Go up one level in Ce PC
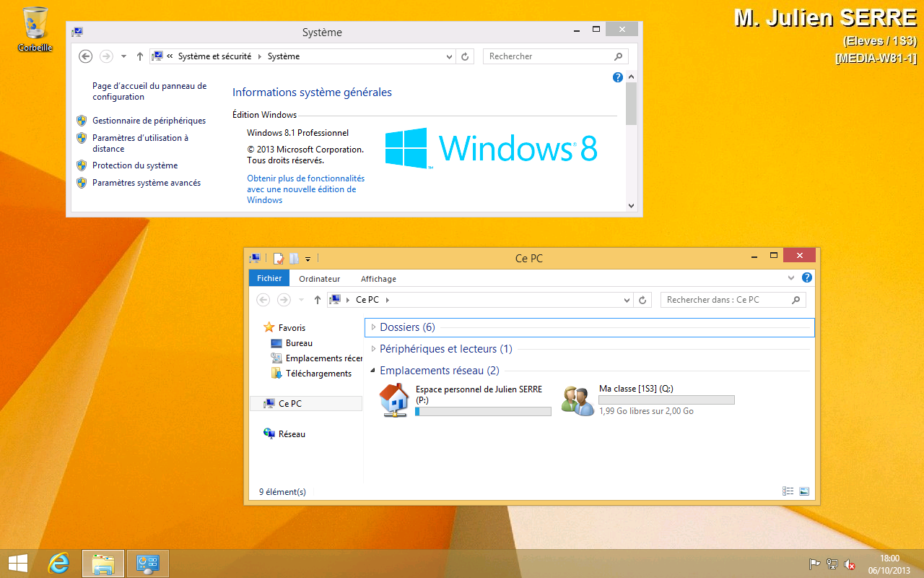This screenshot has width=924, height=578. tap(318, 300)
